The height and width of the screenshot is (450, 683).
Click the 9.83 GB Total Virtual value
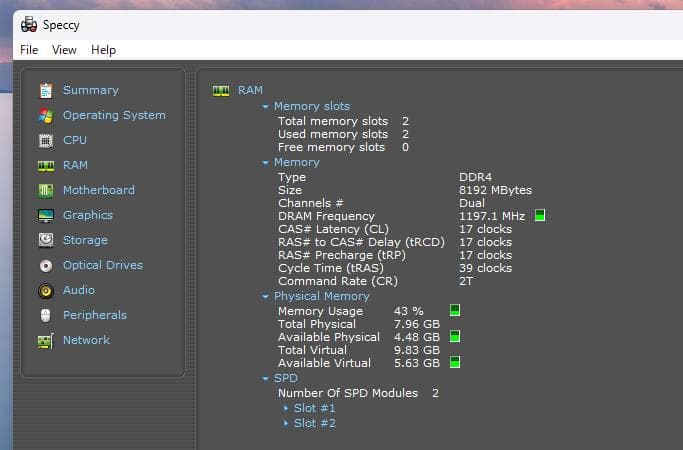pyautogui.click(x=417, y=350)
